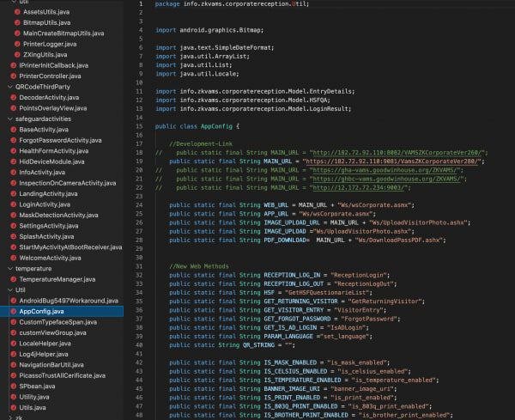Select HealthFormActivity.java in the tree
Screen dimensions: 515x420
(x=53, y=151)
